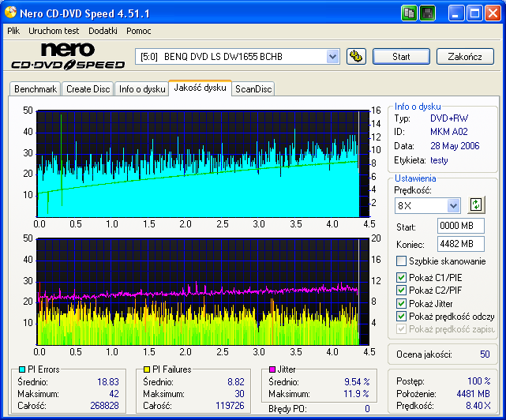506x420 pixels.
Task: Switch to the Benchmark tab
Action: [x=36, y=89]
